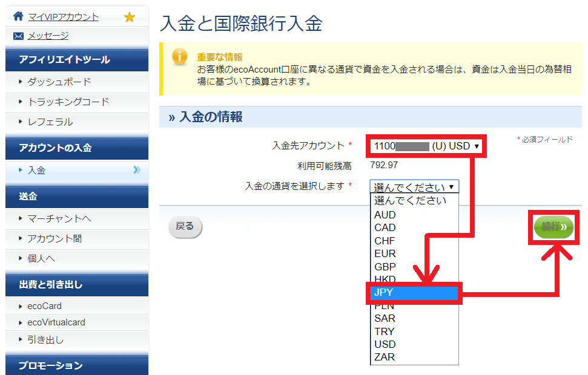The image size is (588, 375).
Task: Click the orange information icon in notice
Action: [x=180, y=57]
